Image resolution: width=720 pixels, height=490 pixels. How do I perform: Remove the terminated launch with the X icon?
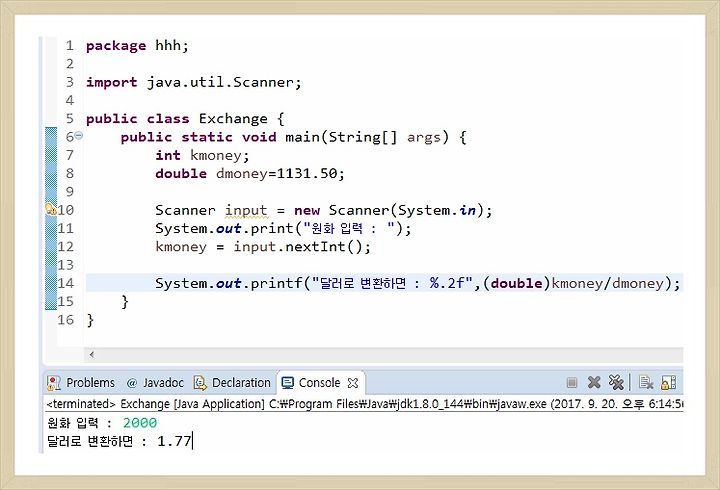pyautogui.click(x=594, y=382)
